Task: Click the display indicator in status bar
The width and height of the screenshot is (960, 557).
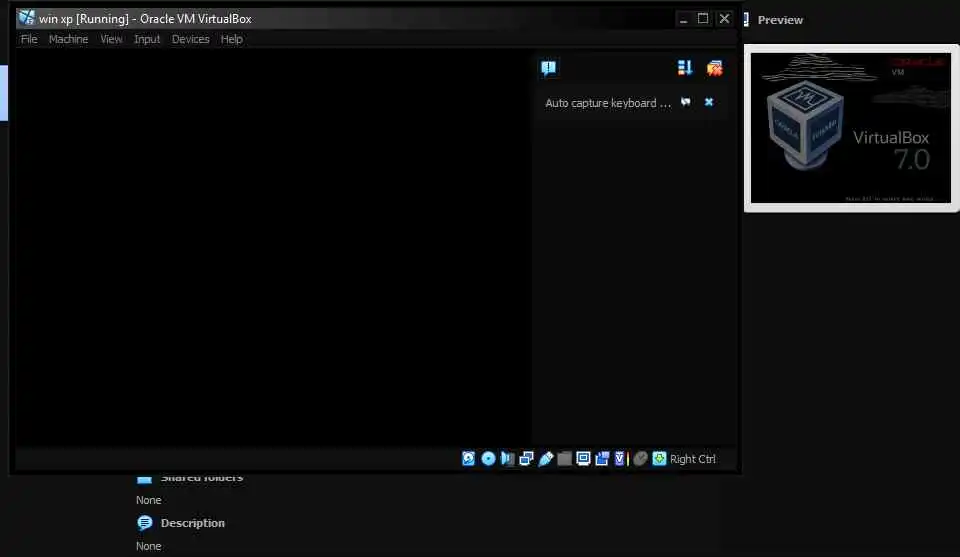Action: click(583, 458)
